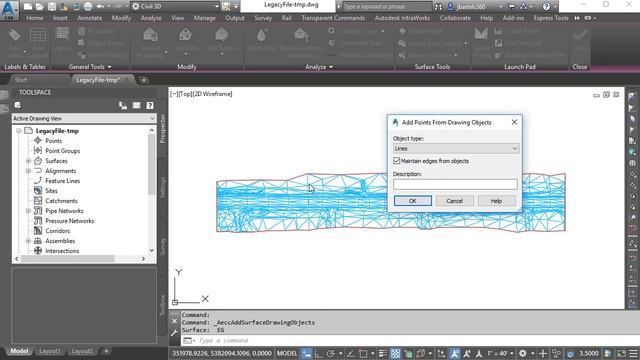This screenshot has width=640, height=360.
Task: Click the Toolspace item preview icon
Action: (123, 105)
